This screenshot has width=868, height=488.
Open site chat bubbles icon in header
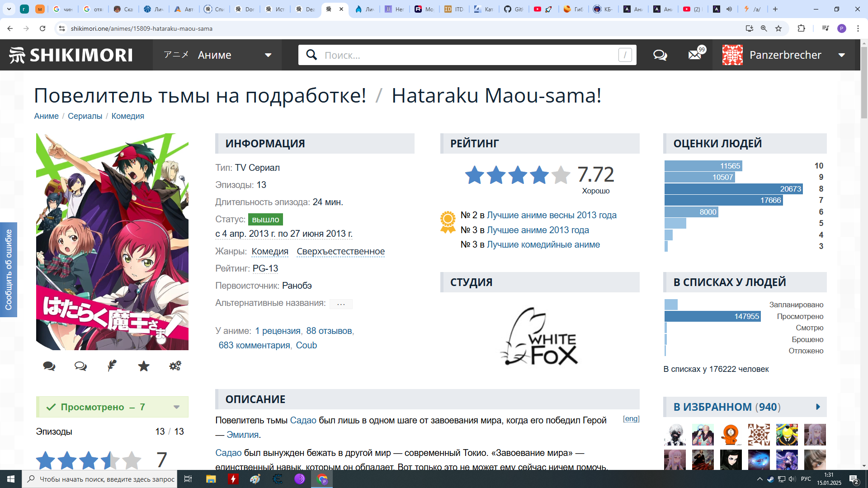point(660,55)
